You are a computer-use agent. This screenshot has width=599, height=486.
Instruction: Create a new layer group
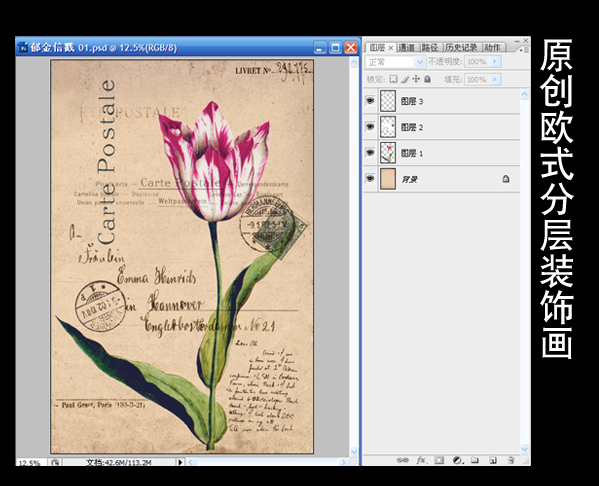(474, 460)
